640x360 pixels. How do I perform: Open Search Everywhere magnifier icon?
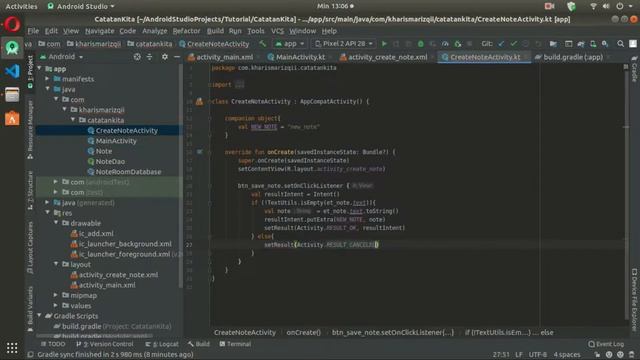[x=620, y=44]
